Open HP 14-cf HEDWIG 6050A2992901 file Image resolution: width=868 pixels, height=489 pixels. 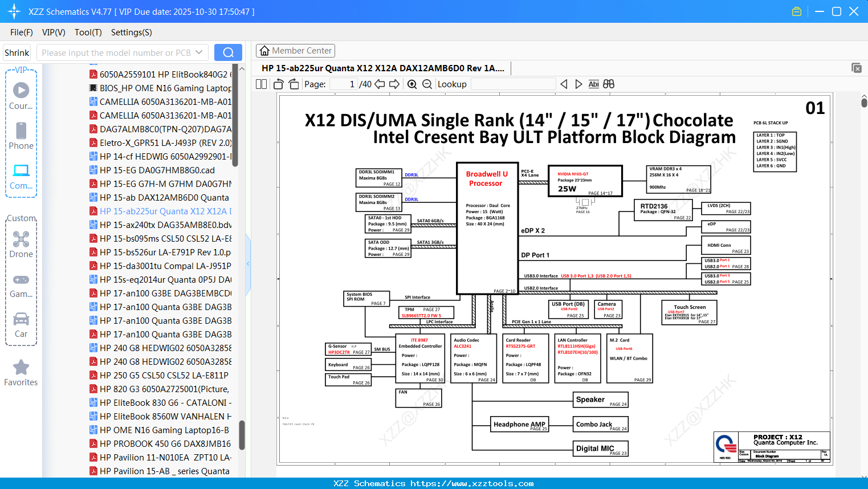(161, 157)
